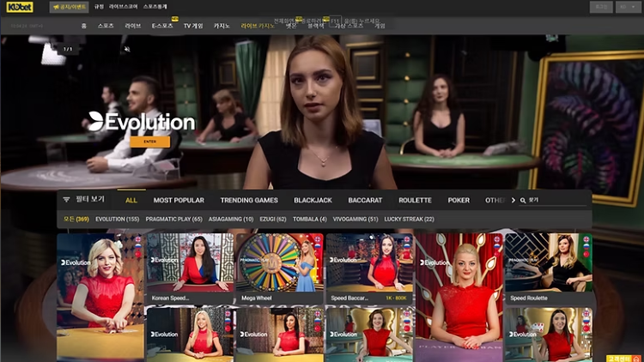Image resolution: width=644 pixels, height=362 pixels.
Task: Select the ROULETTE category tab
Action: [x=415, y=200]
